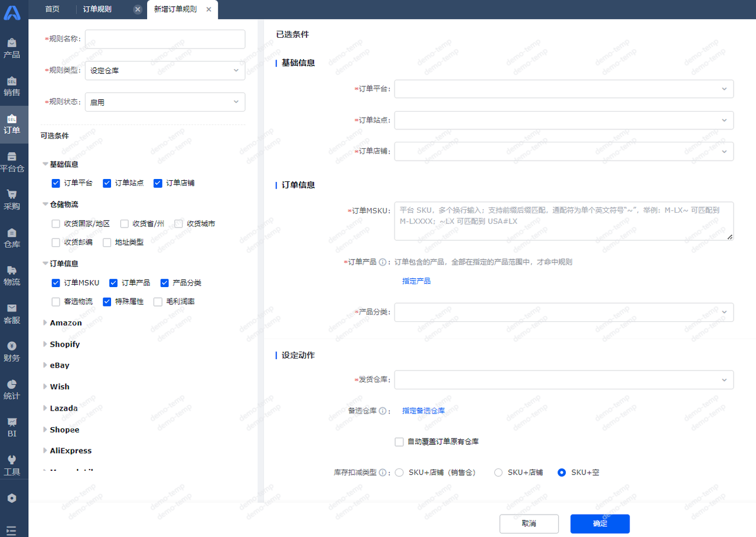756x537 pixels.
Task: Expand the eBay condition group
Action: pos(45,365)
